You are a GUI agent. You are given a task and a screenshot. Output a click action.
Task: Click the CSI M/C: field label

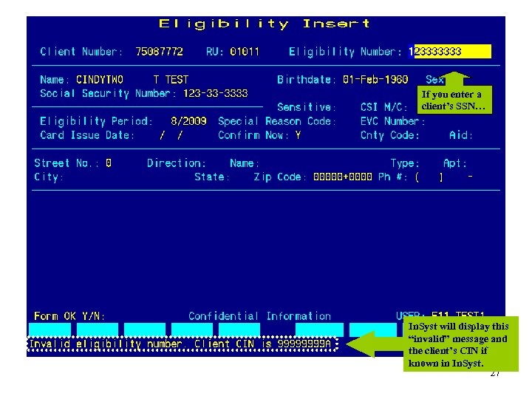coord(384,108)
